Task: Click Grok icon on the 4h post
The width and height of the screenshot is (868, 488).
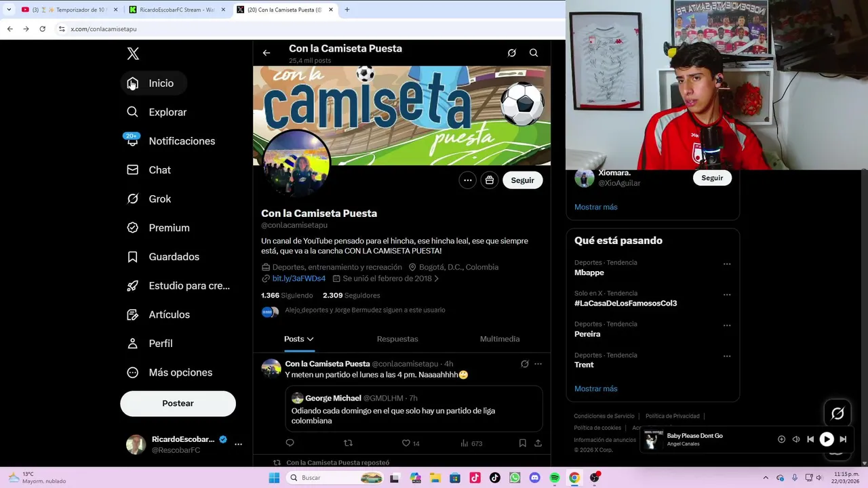Action: point(524,364)
